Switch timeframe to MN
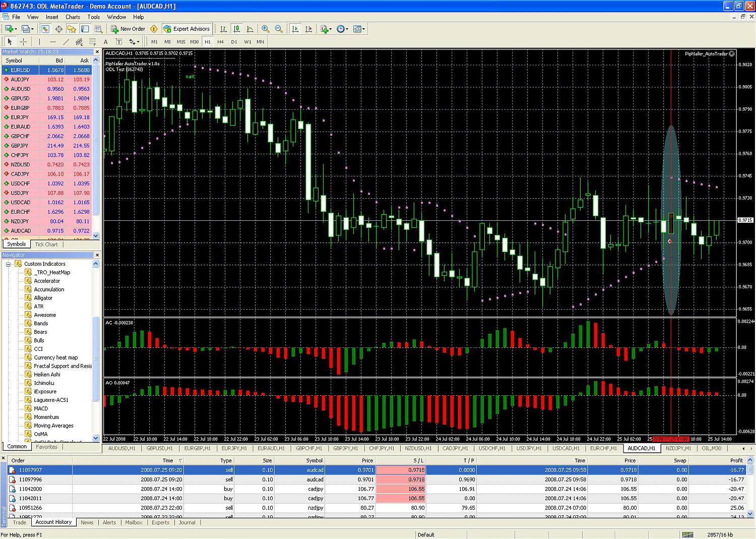 tap(260, 41)
